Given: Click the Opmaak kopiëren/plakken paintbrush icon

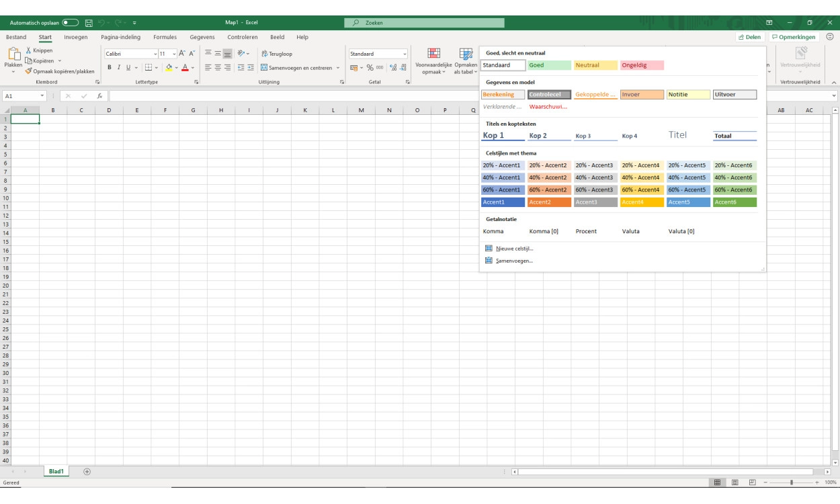Looking at the screenshot, I should pyautogui.click(x=28, y=71).
